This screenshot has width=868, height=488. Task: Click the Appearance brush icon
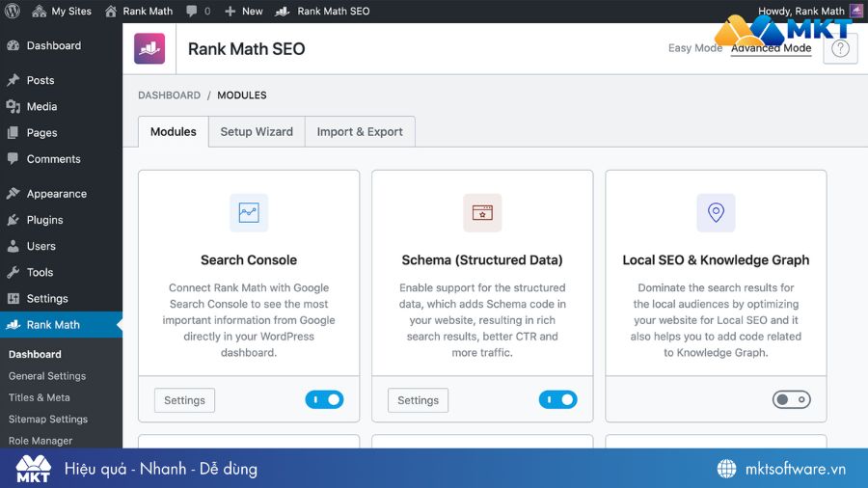point(14,194)
